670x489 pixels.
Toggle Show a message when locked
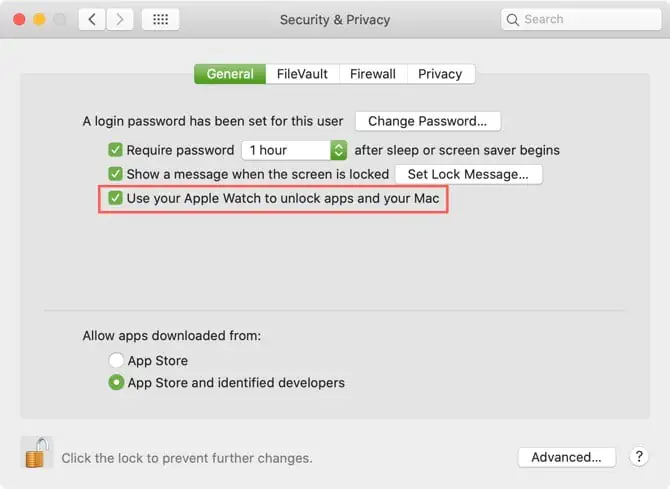(x=116, y=174)
